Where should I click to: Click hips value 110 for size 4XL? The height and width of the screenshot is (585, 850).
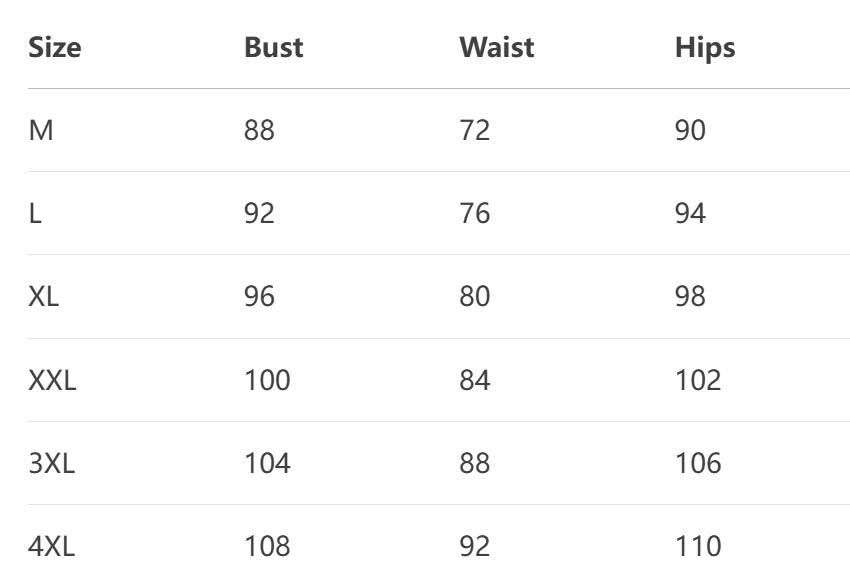(x=697, y=546)
